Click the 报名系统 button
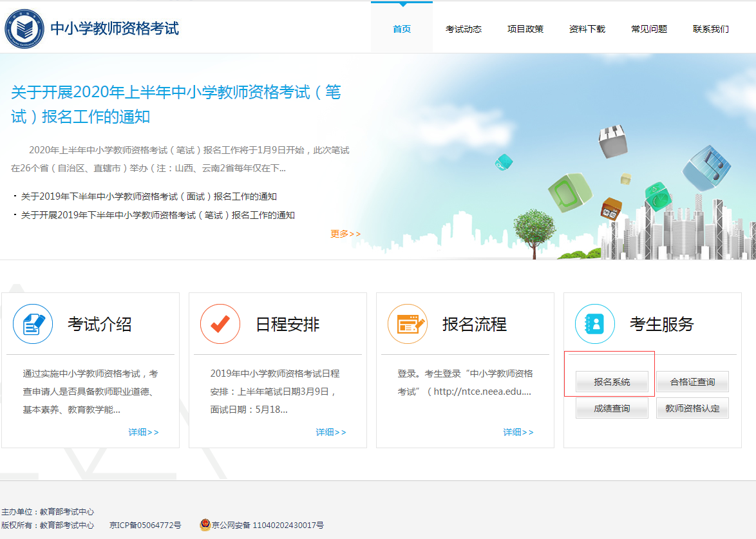 click(x=612, y=381)
